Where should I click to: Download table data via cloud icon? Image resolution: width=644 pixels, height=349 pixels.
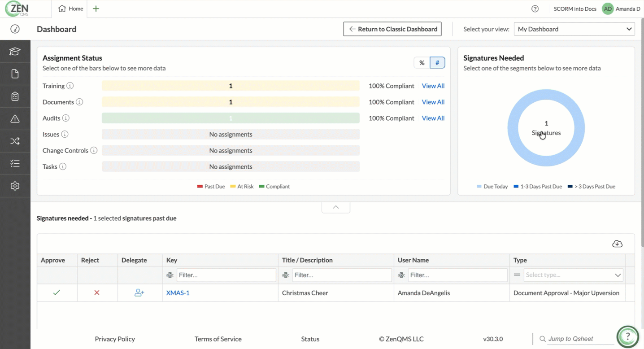click(618, 244)
